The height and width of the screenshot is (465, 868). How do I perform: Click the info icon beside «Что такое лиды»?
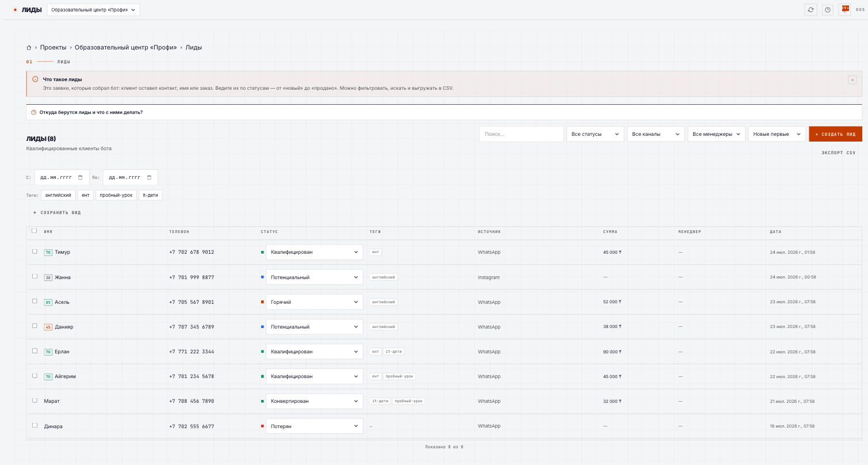point(35,79)
